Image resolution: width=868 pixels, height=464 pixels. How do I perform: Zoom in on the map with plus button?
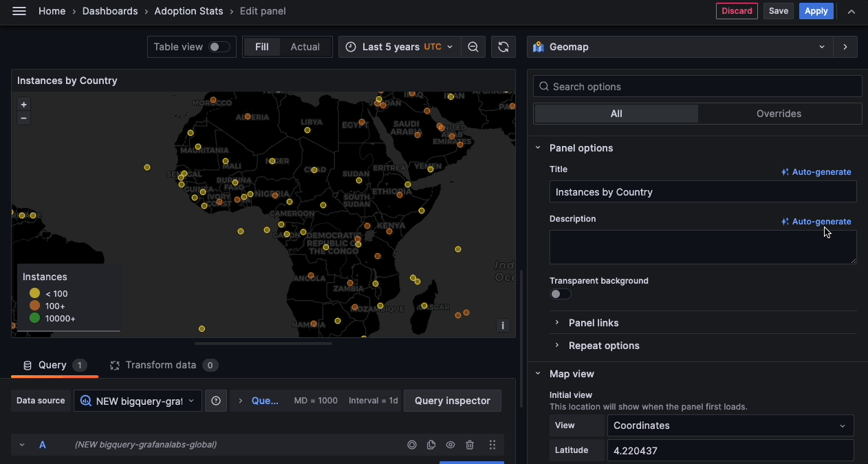click(23, 105)
